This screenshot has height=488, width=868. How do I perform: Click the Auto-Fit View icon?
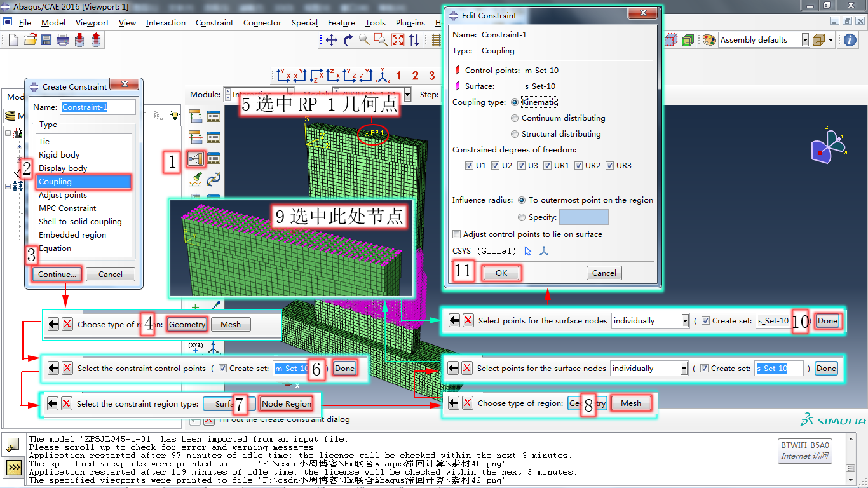398,40
